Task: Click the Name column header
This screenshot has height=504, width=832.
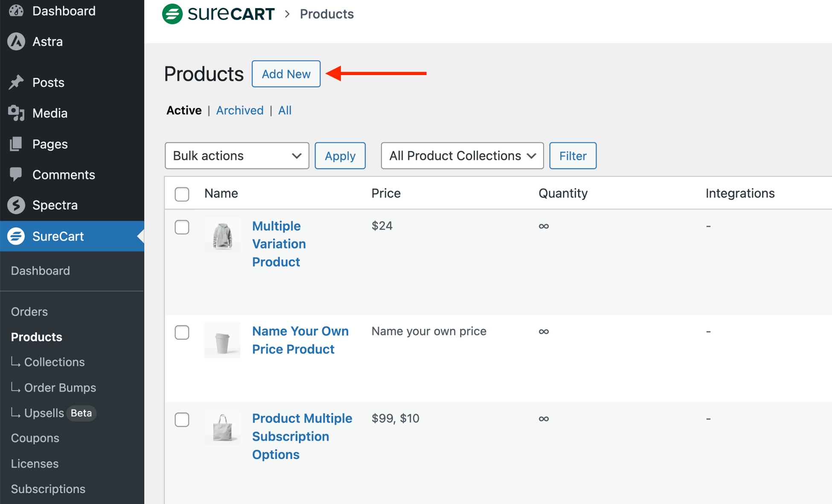Action: click(221, 193)
